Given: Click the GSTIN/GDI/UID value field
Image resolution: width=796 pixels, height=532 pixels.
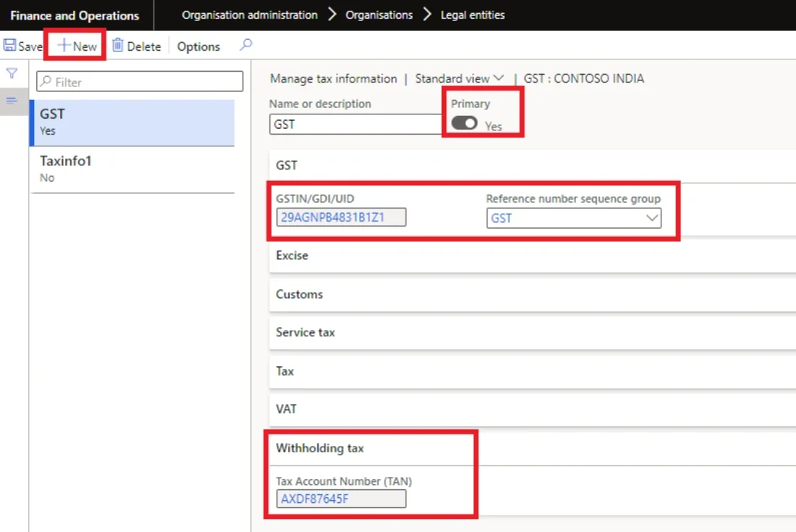Looking at the screenshot, I should [341, 217].
